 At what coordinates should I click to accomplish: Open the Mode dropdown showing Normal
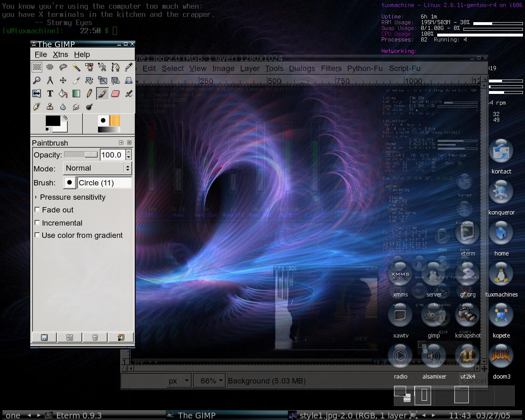(x=98, y=168)
